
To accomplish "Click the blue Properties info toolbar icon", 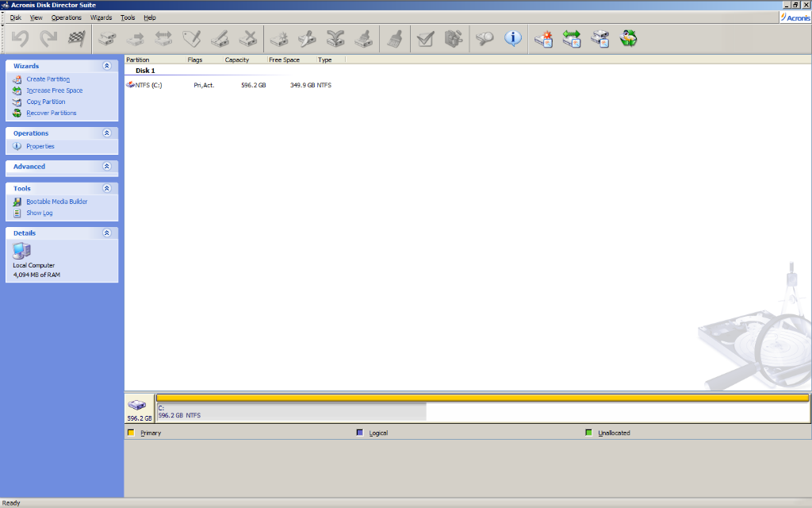I will click(x=513, y=38).
